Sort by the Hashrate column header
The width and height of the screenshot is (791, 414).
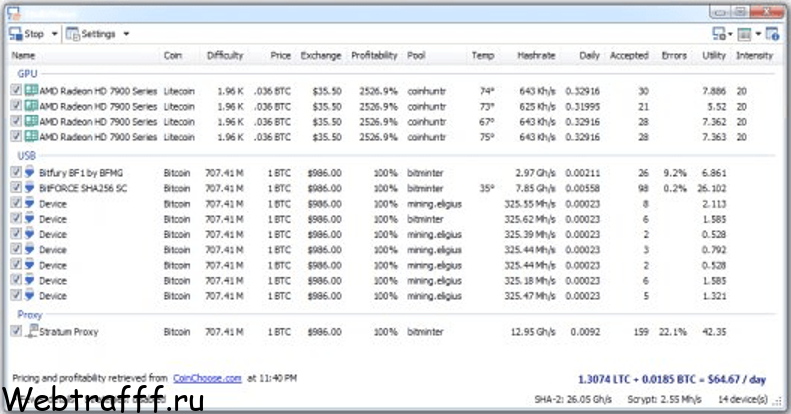[536, 55]
